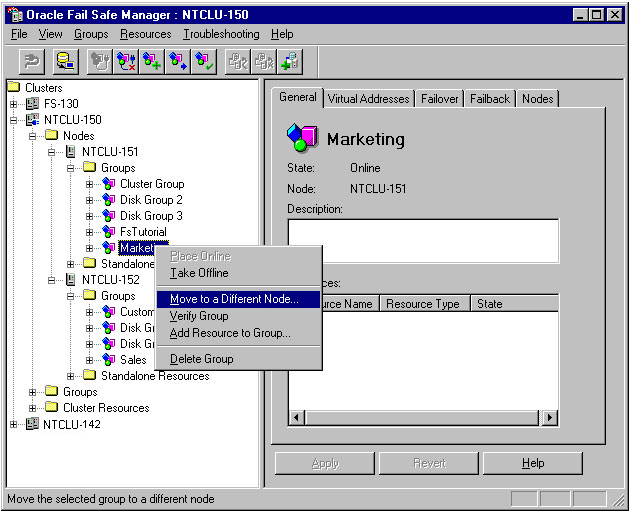
Task: Collapse the NTCLU-151 node
Action: (51, 152)
